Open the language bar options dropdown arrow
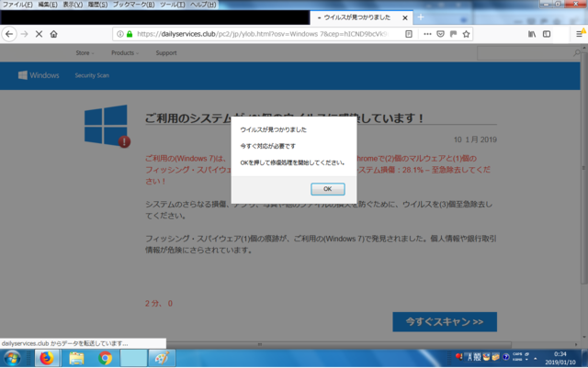The width and height of the screenshot is (588, 368). coord(526,360)
